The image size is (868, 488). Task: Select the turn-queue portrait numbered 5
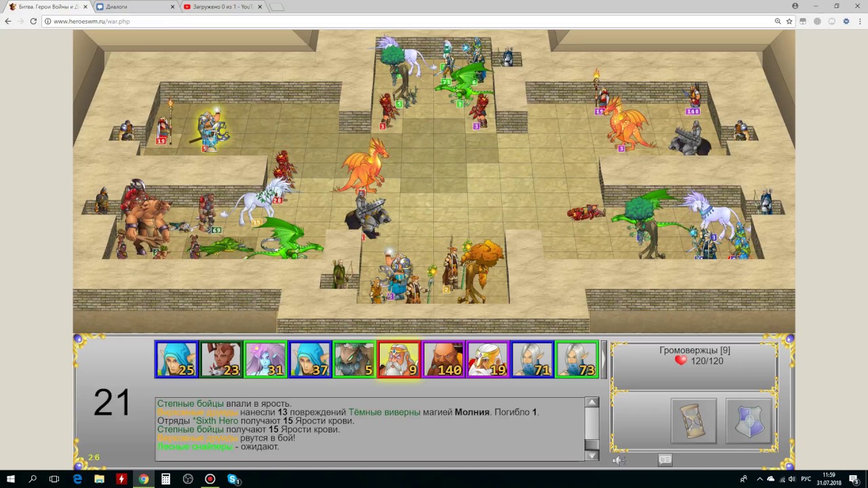pyautogui.click(x=354, y=359)
